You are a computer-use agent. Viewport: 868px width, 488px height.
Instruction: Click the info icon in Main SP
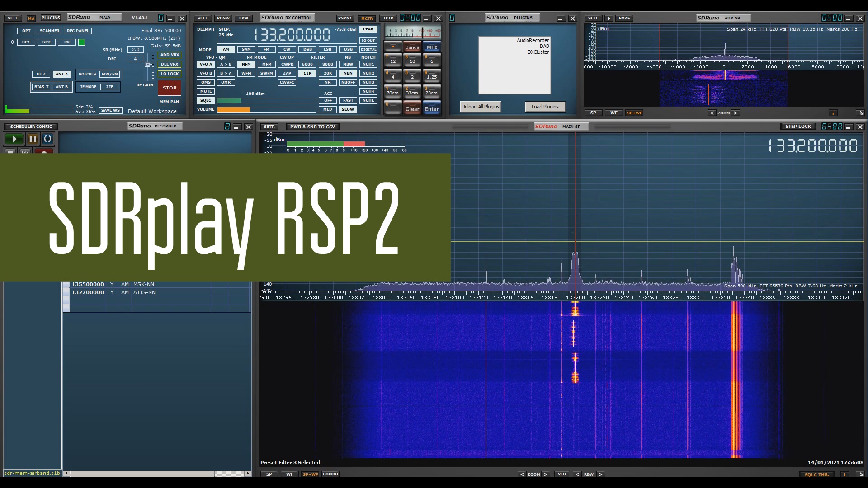pyautogui.click(x=844, y=474)
